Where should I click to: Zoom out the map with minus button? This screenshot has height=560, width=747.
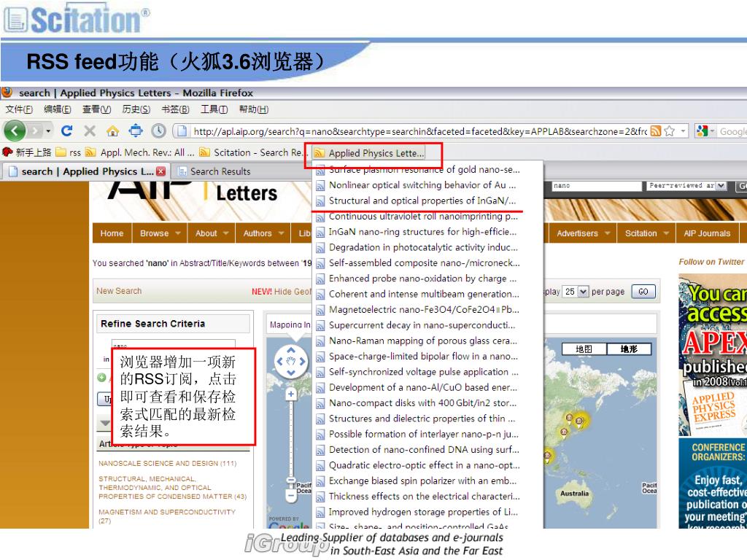pyautogui.click(x=291, y=495)
